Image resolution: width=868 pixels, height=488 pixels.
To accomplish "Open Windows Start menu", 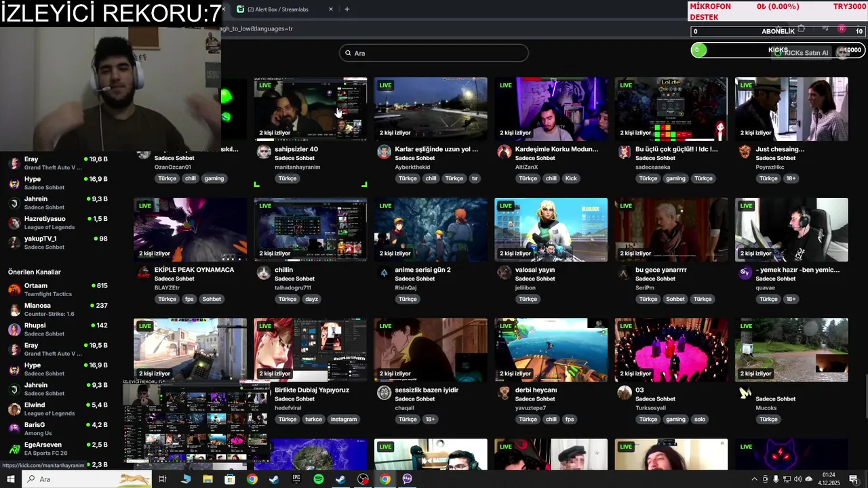I will (10, 479).
